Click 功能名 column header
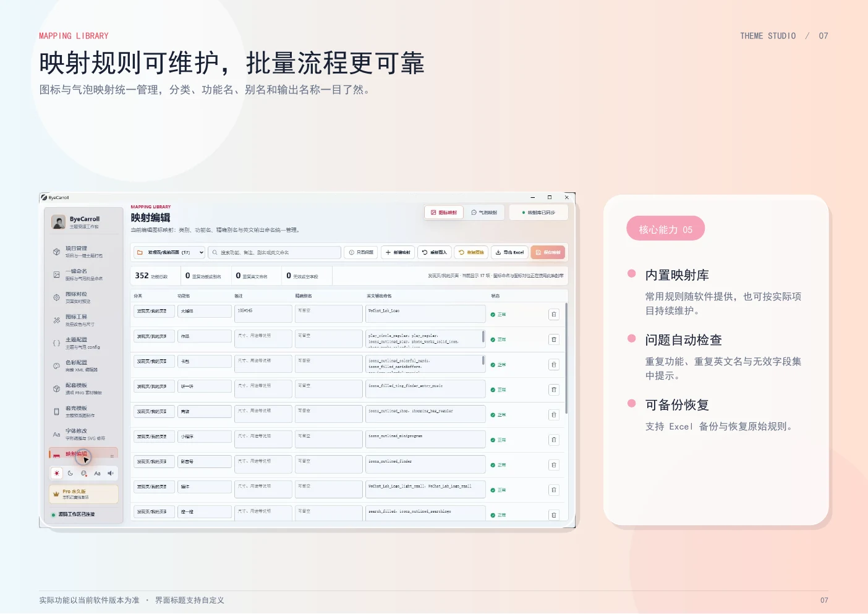Image resolution: width=868 pixels, height=614 pixels. [x=184, y=296]
